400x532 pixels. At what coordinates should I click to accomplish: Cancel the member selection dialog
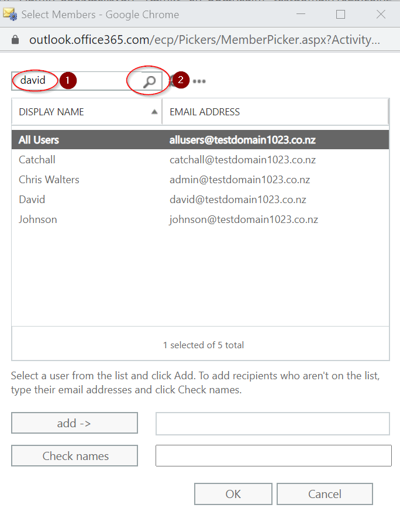tap(325, 494)
